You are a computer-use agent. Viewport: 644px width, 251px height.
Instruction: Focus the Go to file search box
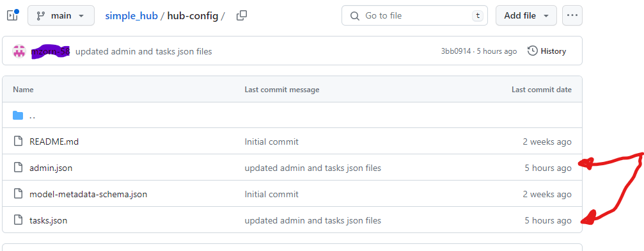[414, 15]
